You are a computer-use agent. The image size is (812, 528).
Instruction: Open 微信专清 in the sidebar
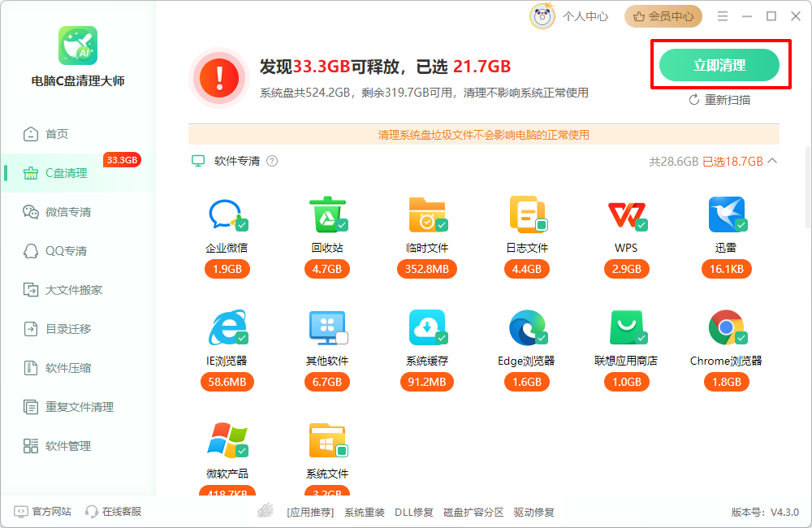pos(78,212)
